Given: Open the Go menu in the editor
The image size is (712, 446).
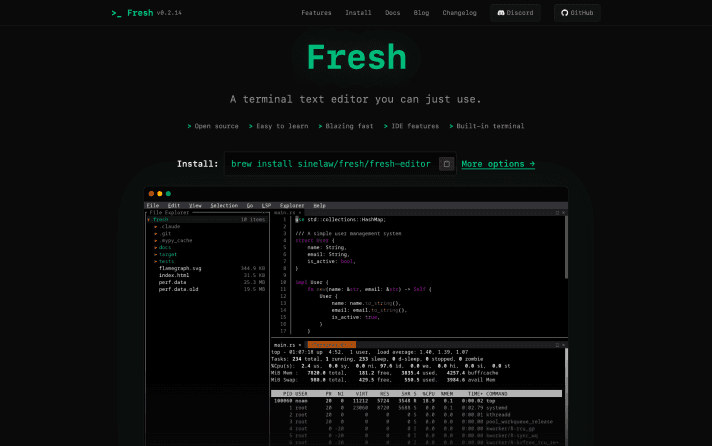Looking at the screenshot, I should [250, 206].
